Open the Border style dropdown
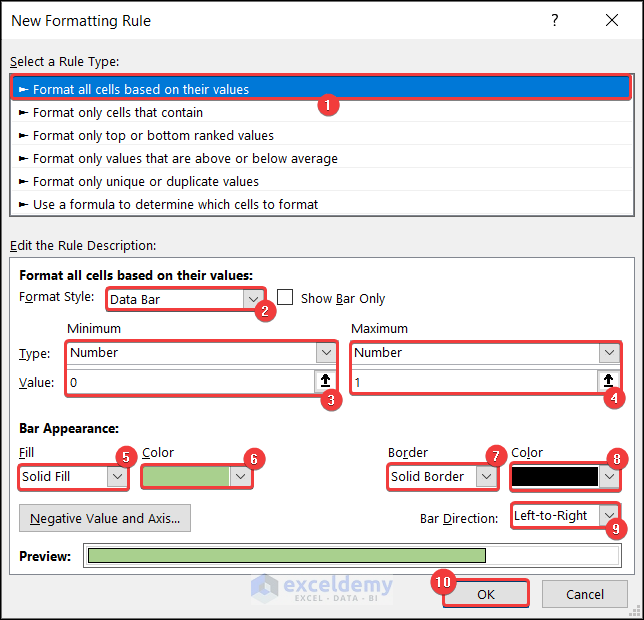The height and width of the screenshot is (620, 644). [486, 477]
